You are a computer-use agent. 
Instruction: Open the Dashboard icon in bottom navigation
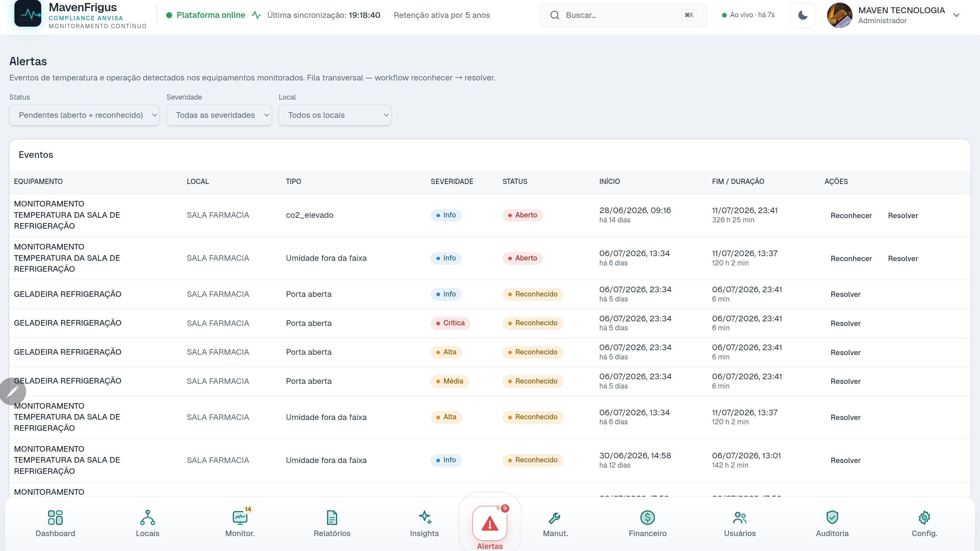[55, 517]
